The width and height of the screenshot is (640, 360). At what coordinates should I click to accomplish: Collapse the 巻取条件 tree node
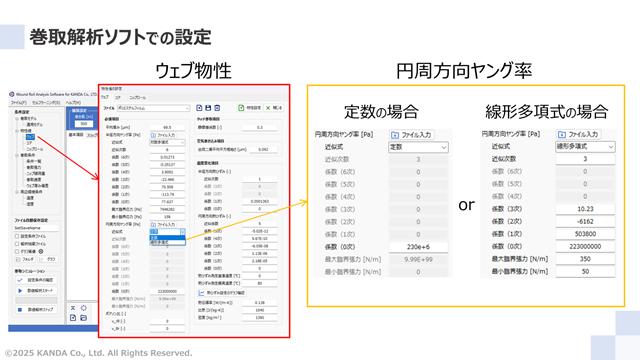[17, 156]
